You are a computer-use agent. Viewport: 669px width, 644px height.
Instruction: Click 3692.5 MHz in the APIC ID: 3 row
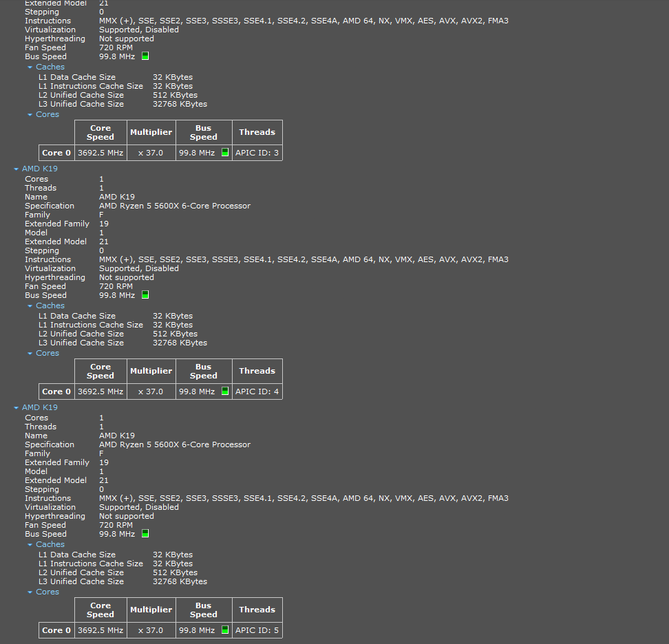100,153
